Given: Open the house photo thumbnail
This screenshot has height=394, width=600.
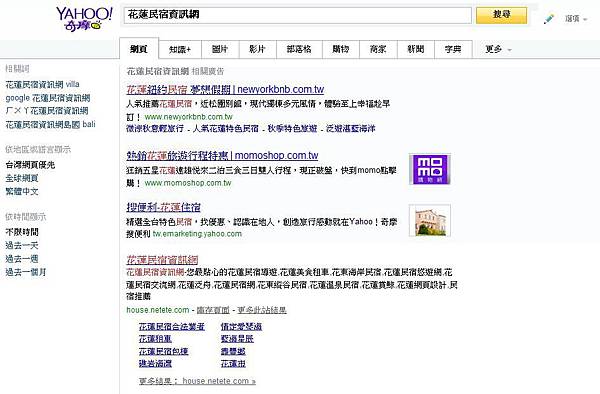Looking at the screenshot, I should [x=430, y=221].
